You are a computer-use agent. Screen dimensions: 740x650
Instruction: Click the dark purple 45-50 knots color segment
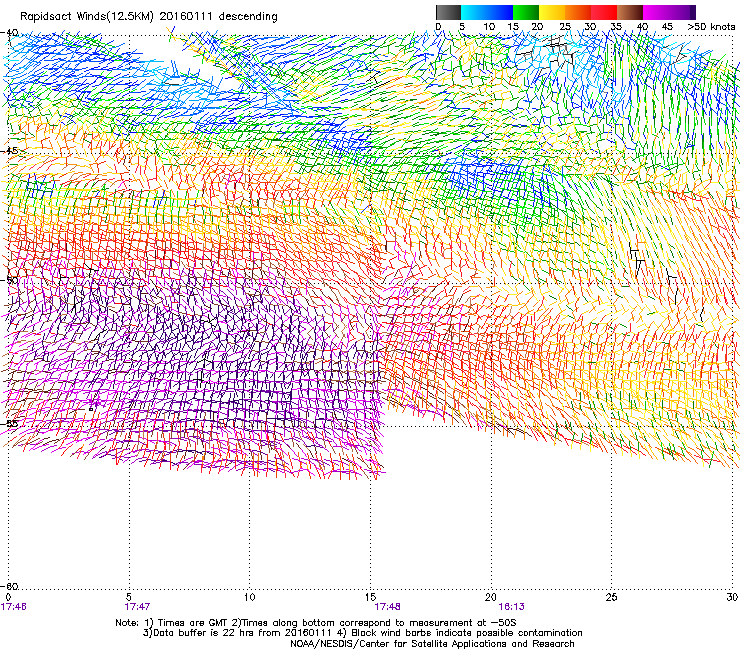tap(682, 12)
